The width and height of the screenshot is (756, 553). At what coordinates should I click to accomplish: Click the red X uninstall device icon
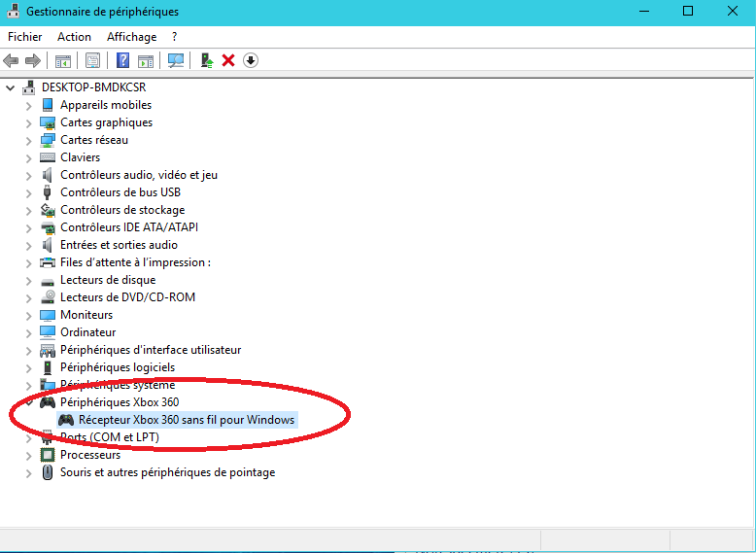[x=228, y=61]
